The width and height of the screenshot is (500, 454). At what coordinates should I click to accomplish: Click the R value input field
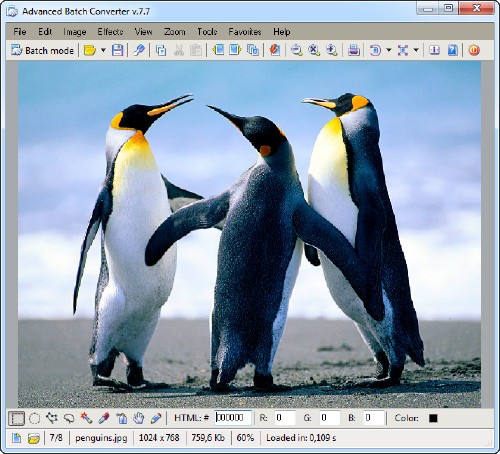(x=285, y=418)
